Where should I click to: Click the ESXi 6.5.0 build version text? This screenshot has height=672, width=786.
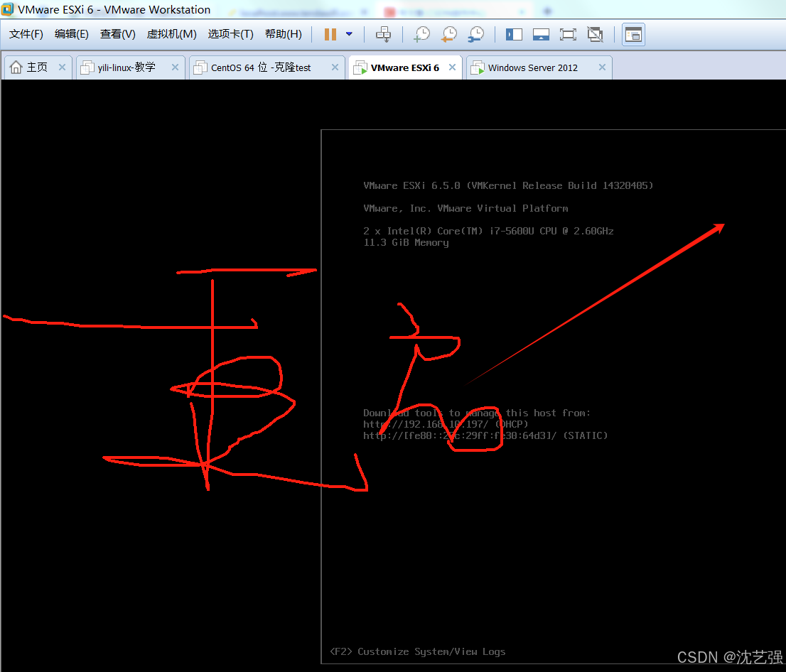pos(508,186)
